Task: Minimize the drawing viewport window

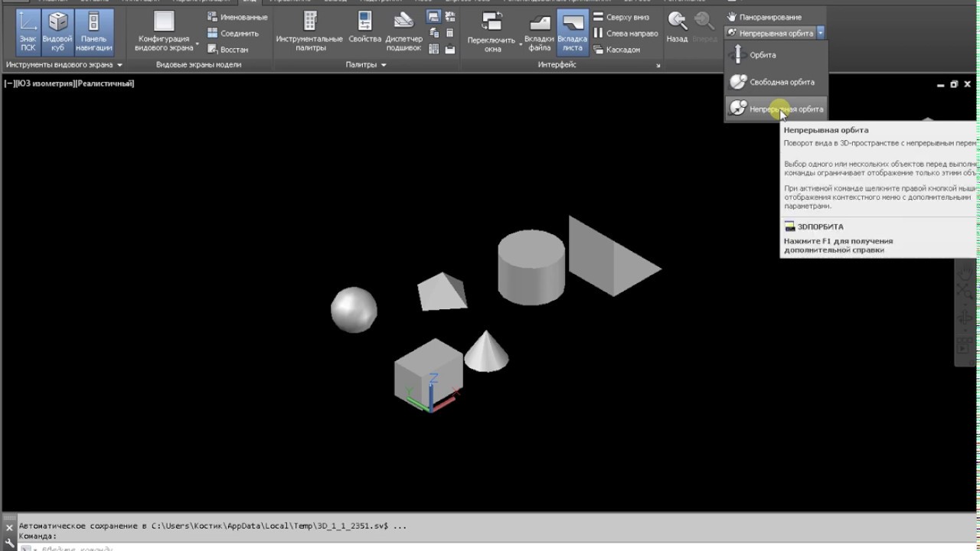Action: 940,85
